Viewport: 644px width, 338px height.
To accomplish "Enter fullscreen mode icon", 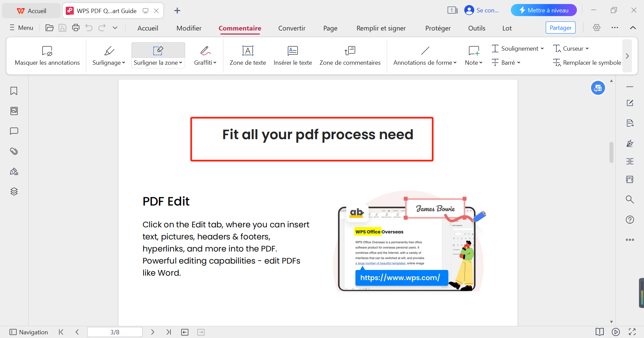I will [x=632, y=332].
